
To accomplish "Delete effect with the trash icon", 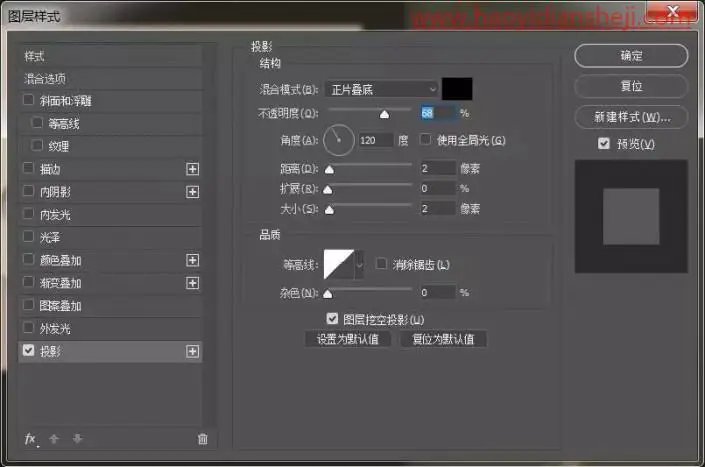I will tap(203, 439).
